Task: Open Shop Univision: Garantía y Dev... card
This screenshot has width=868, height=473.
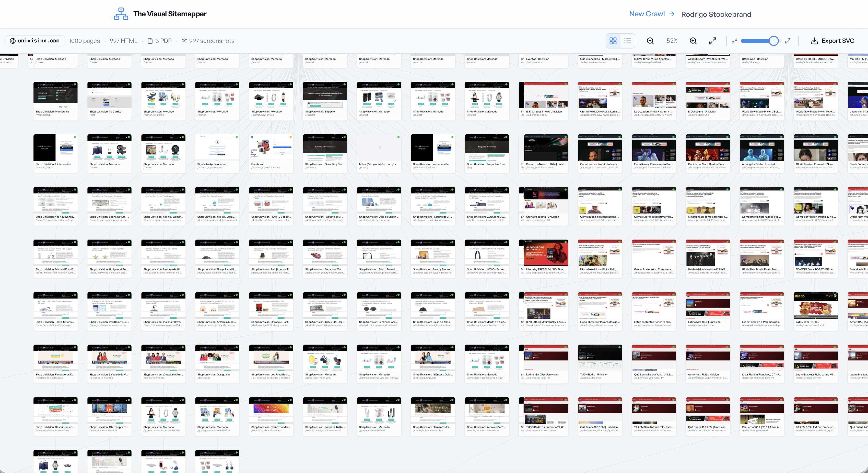Action: pos(325,154)
